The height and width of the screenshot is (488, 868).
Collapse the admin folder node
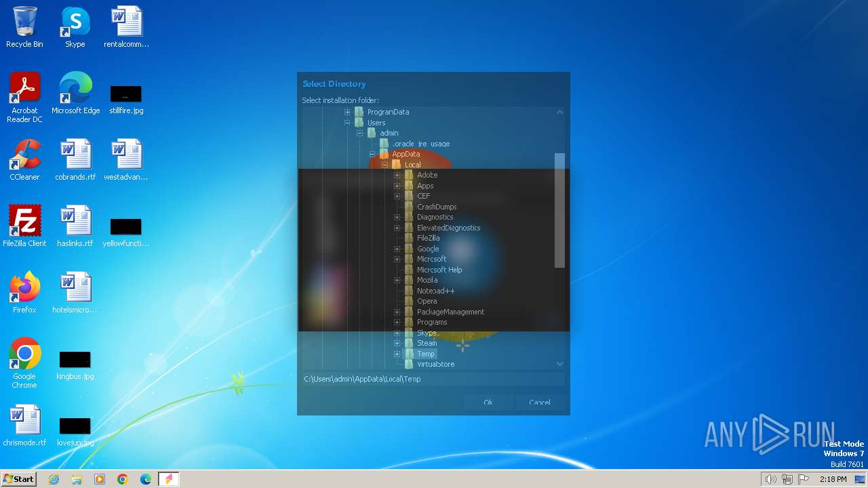359,133
